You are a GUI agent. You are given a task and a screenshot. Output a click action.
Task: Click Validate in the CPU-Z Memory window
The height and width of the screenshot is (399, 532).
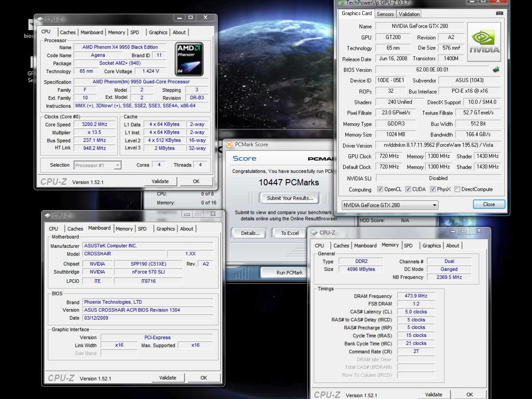(434, 395)
